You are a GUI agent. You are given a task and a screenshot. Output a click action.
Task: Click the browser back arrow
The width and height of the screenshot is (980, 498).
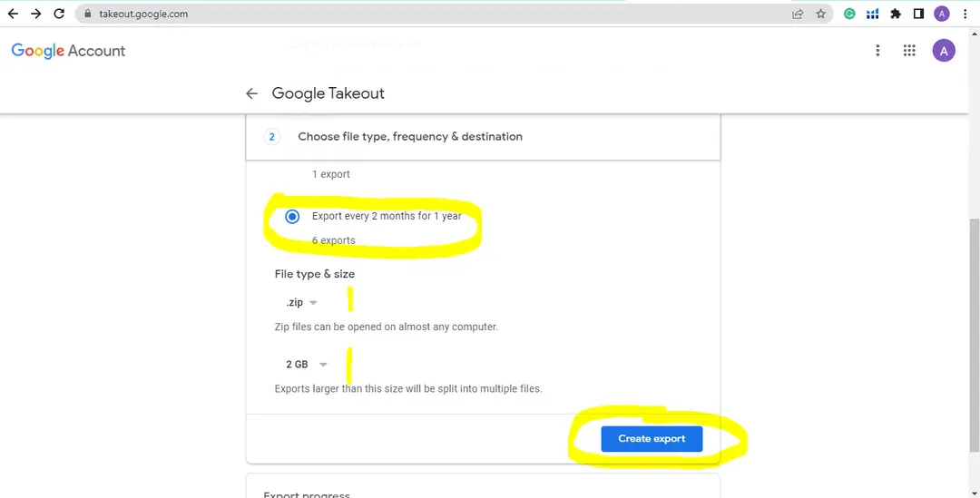tap(13, 13)
